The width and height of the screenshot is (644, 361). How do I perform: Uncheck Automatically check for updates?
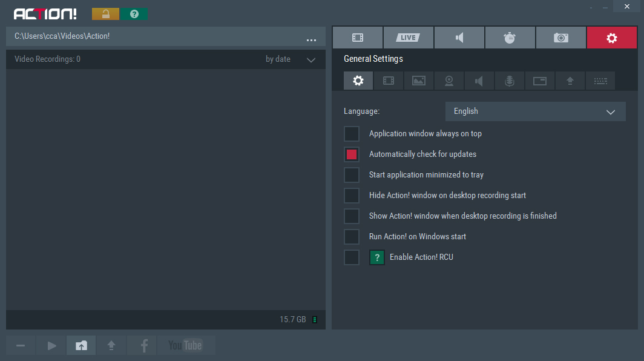pyautogui.click(x=352, y=154)
